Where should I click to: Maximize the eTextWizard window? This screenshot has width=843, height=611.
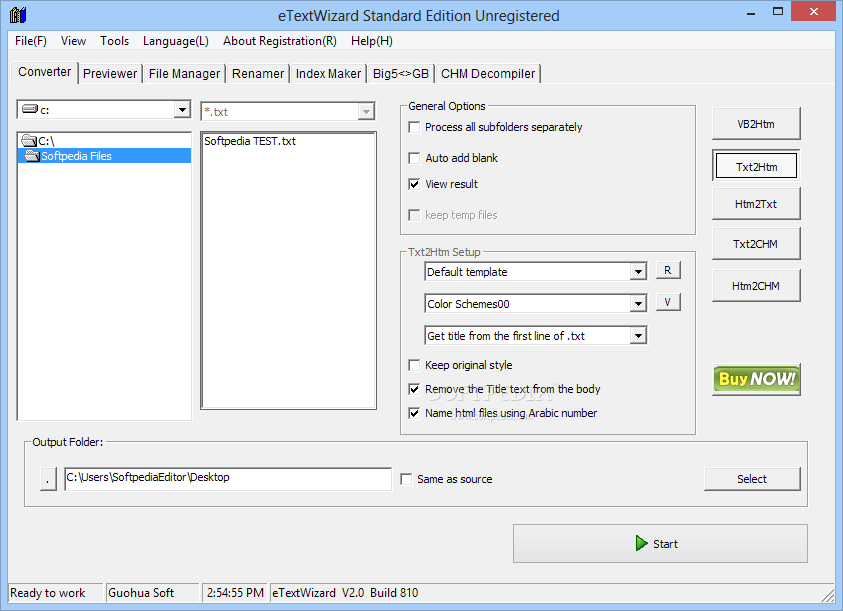(778, 12)
